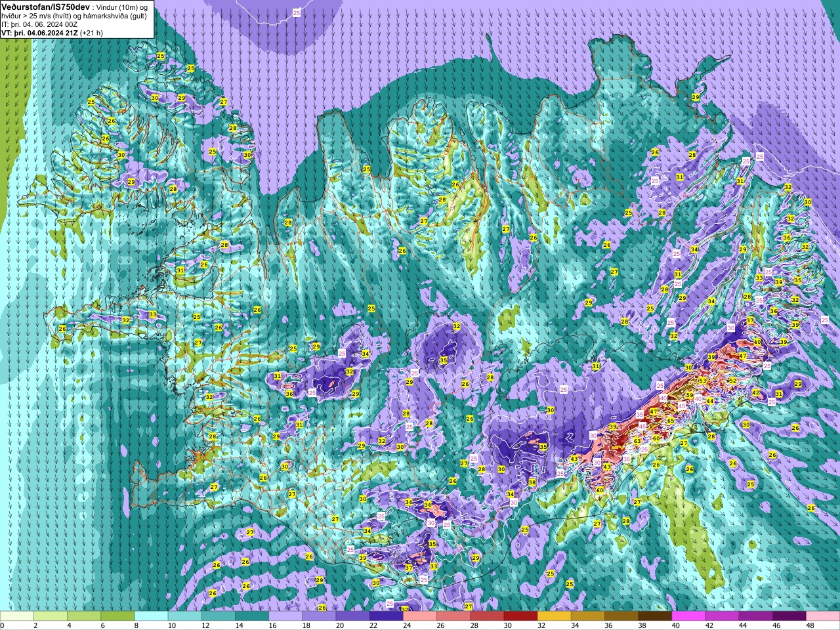840x630 pixels.
Task: Select the bright magenta 40–42 legend swatch
Action: (x=688, y=616)
